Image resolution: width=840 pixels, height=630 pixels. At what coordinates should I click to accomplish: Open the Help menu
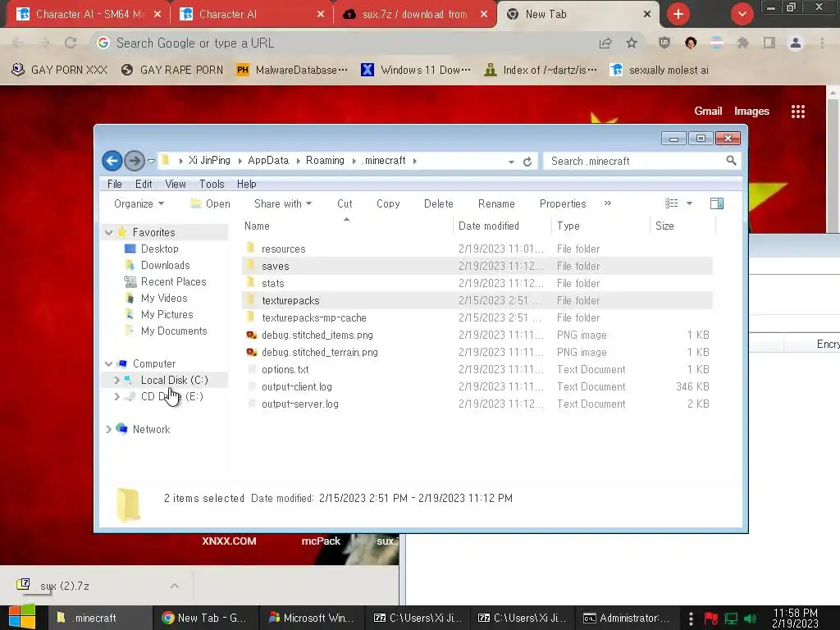tap(246, 184)
